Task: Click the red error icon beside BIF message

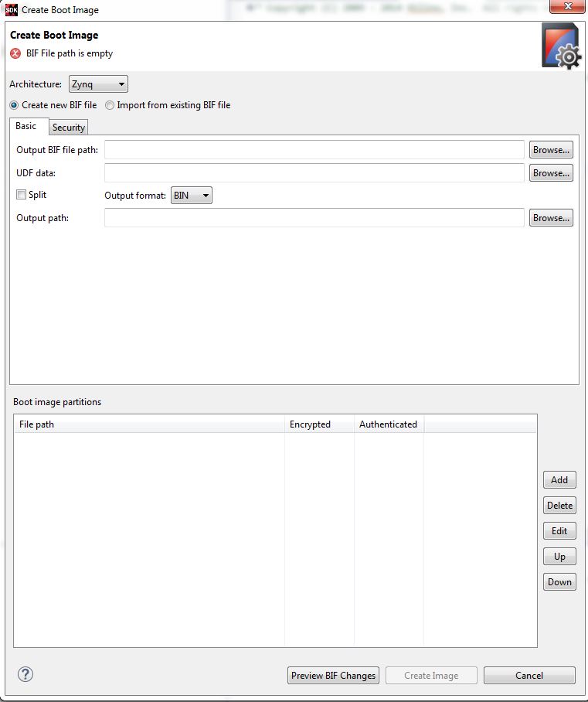Action: pos(15,53)
